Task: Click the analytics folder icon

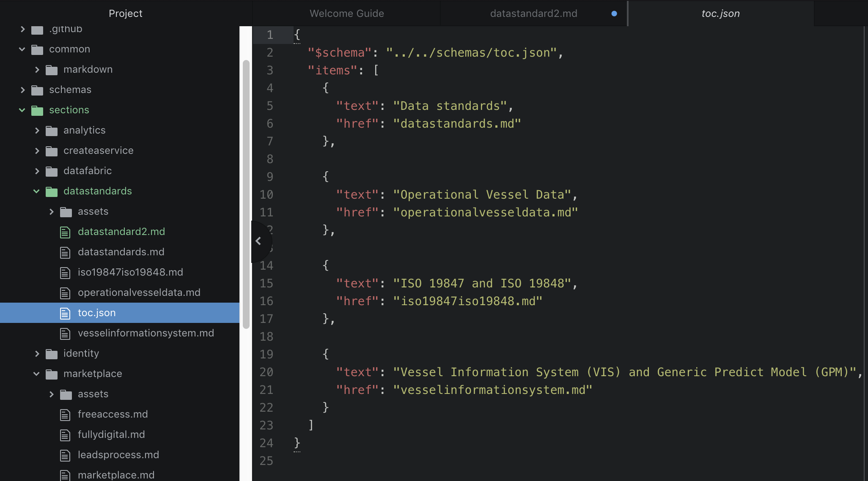Action: coord(52,131)
